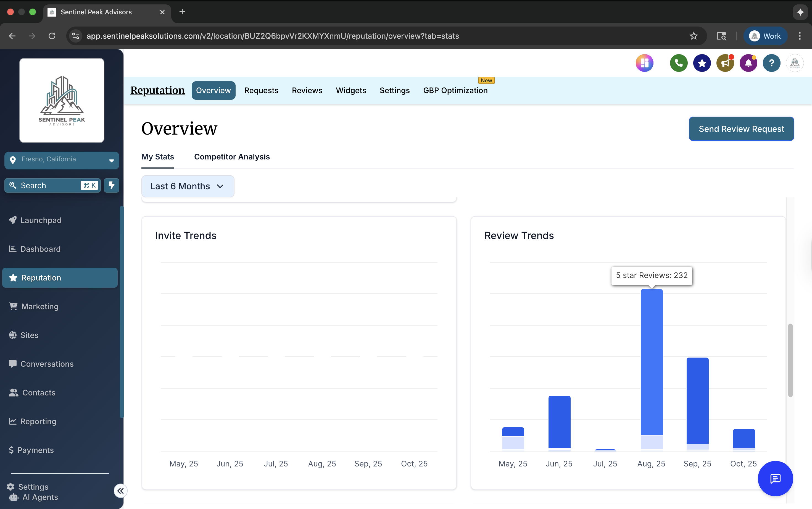Switch to Widgets tab

(351, 90)
